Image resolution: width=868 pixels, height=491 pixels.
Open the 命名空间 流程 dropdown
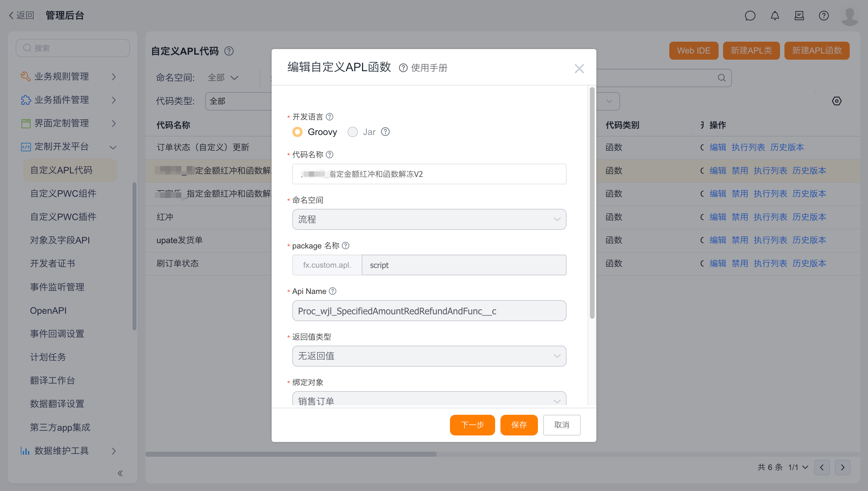(429, 219)
